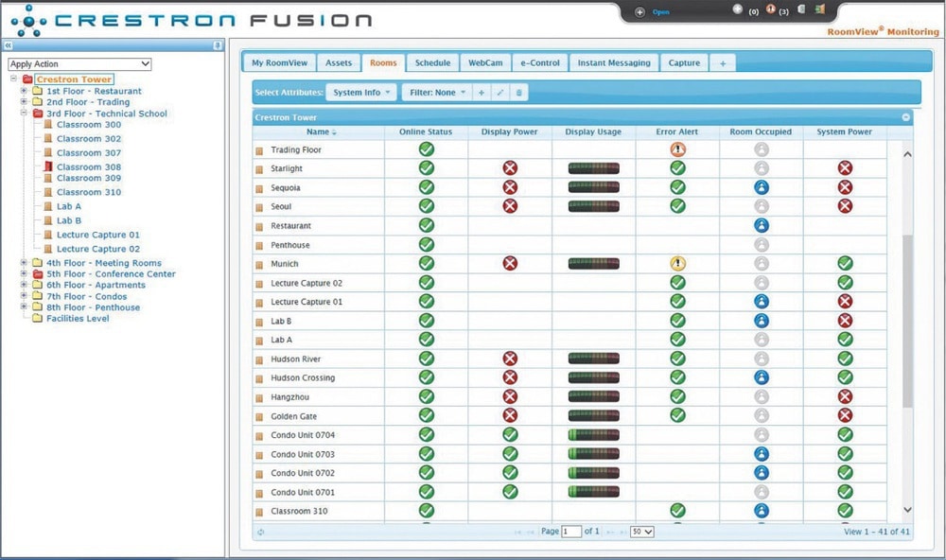946x560 pixels.
Task: Collapse the left navigation panel
Action: (x=9, y=45)
